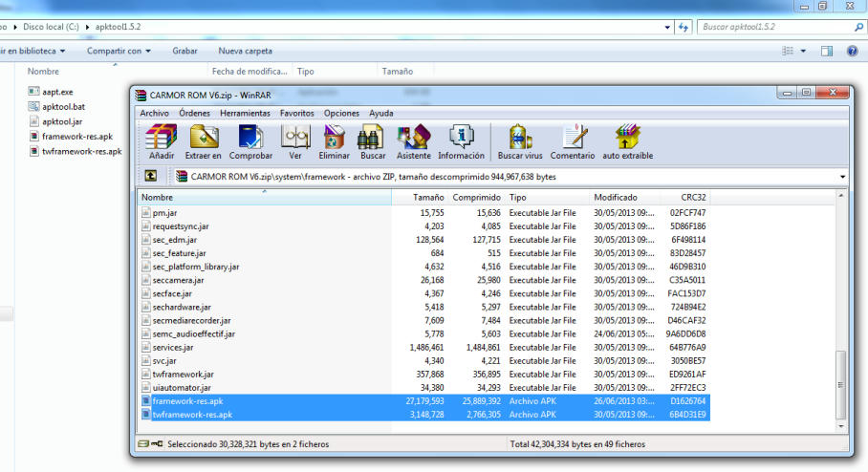Open the Ver file viewer icon
The width and height of the screenshot is (868, 472).
pos(295,141)
